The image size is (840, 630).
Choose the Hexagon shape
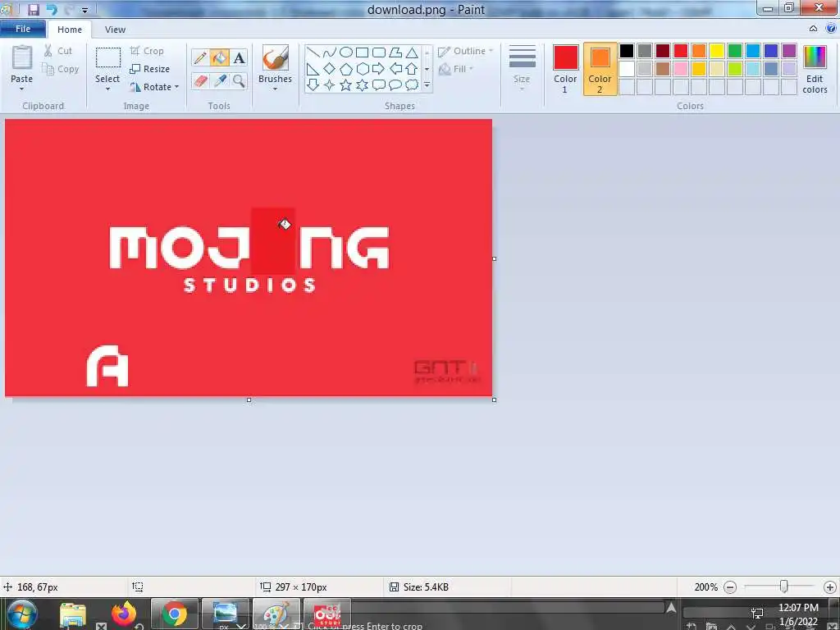[362, 69]
